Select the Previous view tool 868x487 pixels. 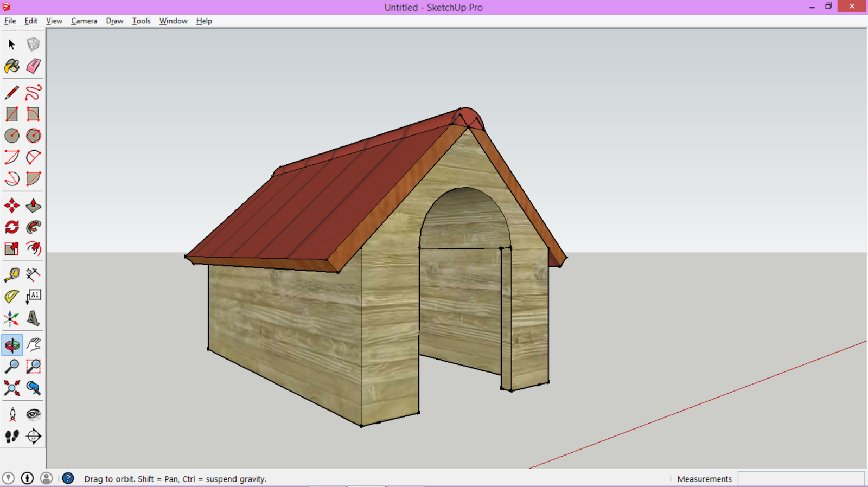click(33, 388)
